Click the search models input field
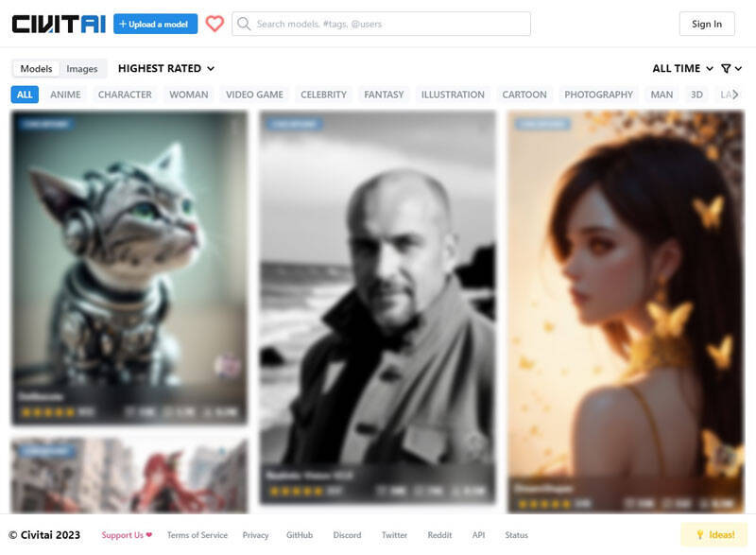756x555 pixels. [387, 24]
